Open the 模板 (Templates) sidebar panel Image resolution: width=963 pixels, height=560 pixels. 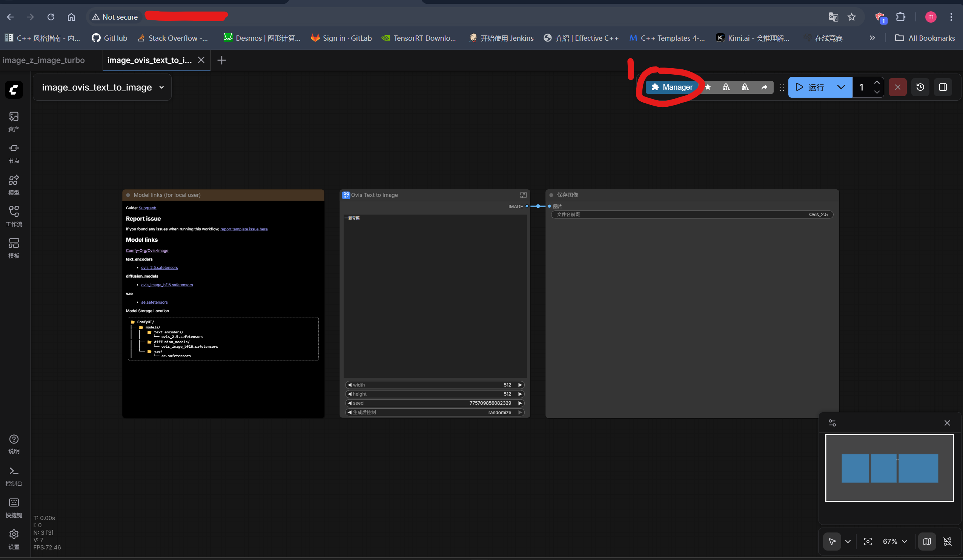click(14, 247)
